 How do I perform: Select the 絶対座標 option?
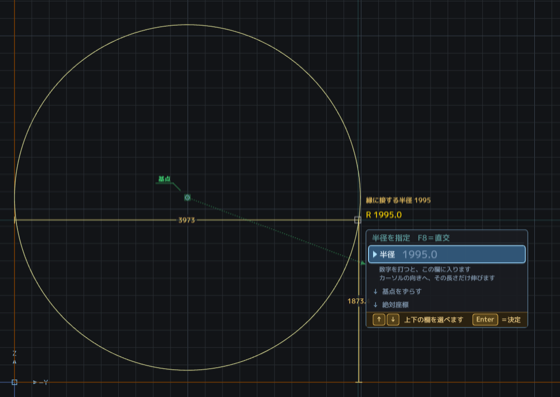click(391, 305)
